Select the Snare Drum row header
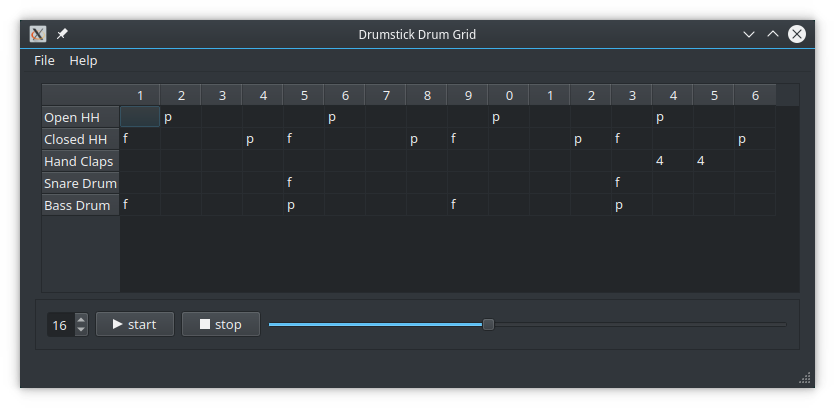The height and width of the screenshot is (408, 835). coord(80,183)
